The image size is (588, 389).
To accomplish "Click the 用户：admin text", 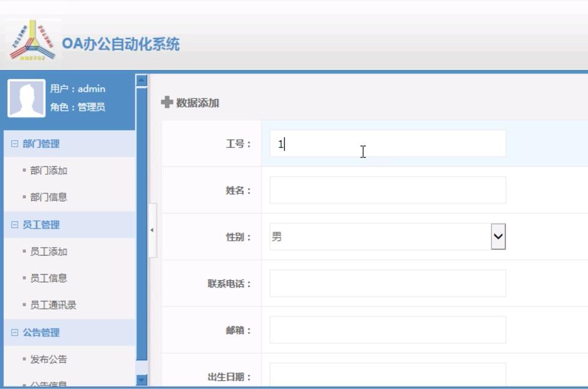I will coord(78,89).
